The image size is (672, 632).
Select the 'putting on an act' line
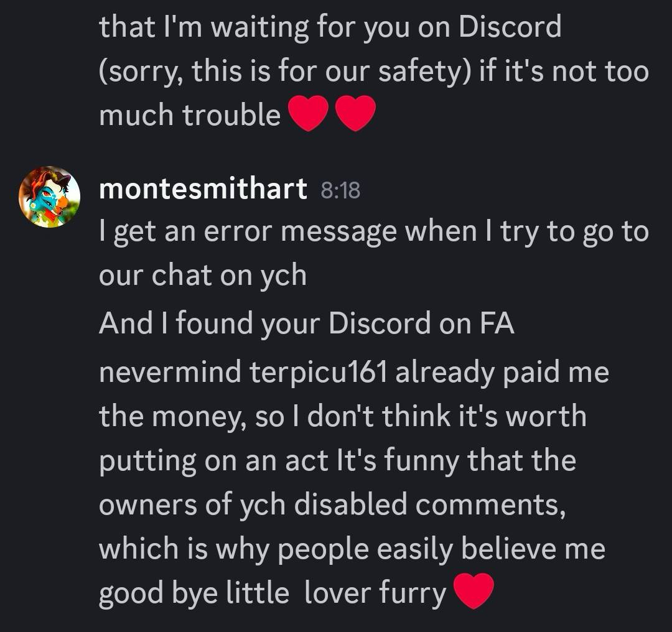click(213, 461)
